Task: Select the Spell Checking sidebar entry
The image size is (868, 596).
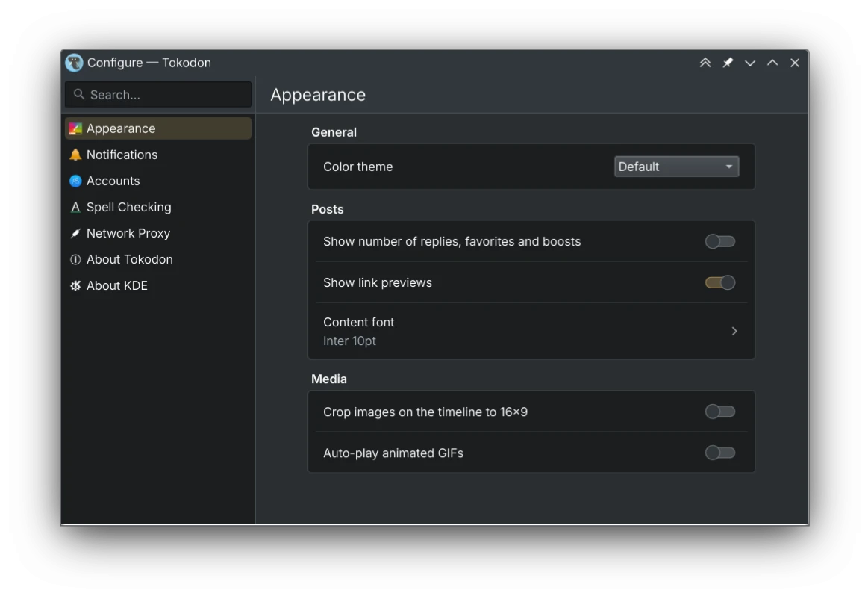Action: pyautogui.click(x=158, y=207)
